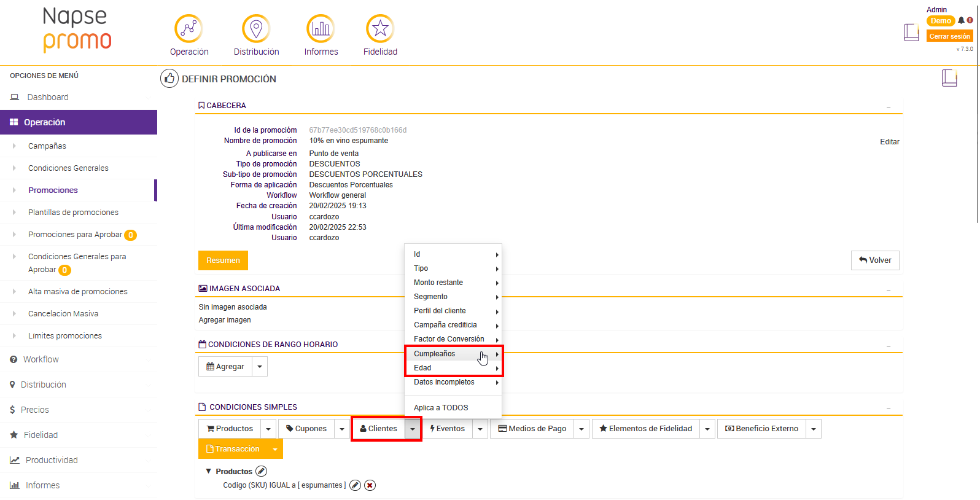Open the Clientes dropdown arrow
This screenshot has height=500, width=980.
(413, 429)
